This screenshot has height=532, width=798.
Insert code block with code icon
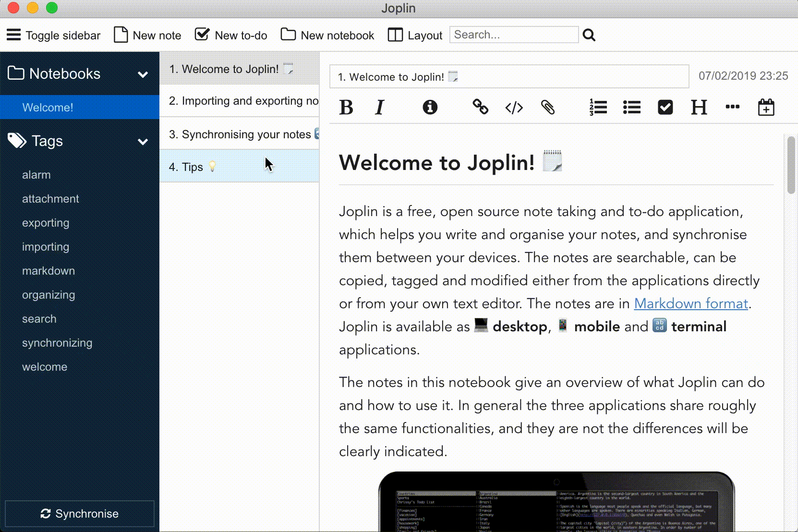coord(514,108)
